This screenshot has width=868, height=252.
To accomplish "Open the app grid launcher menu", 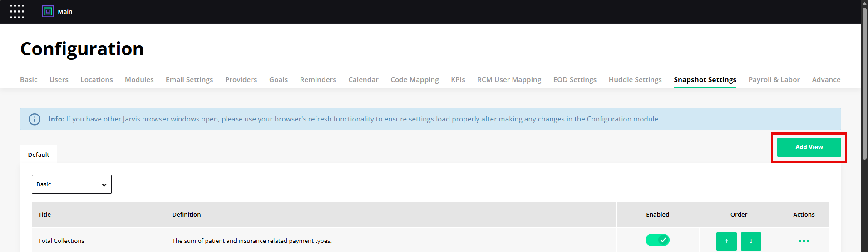I will point(17,11).
